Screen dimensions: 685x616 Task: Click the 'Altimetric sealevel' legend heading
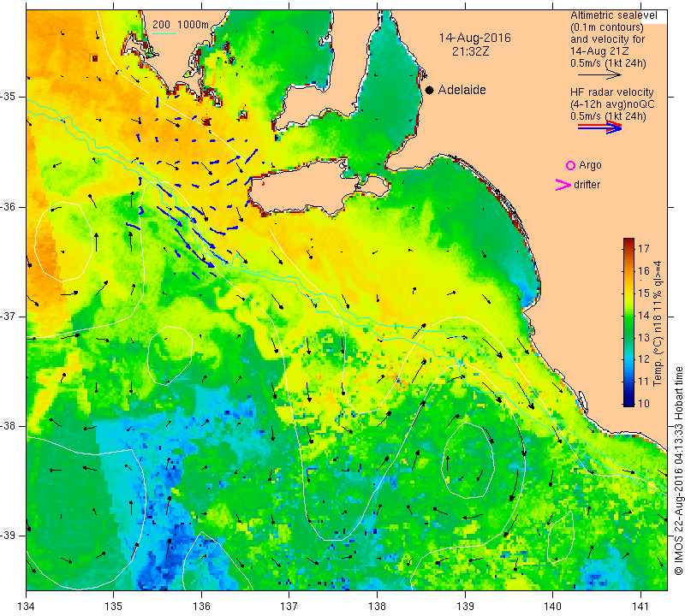pos(613,15)
